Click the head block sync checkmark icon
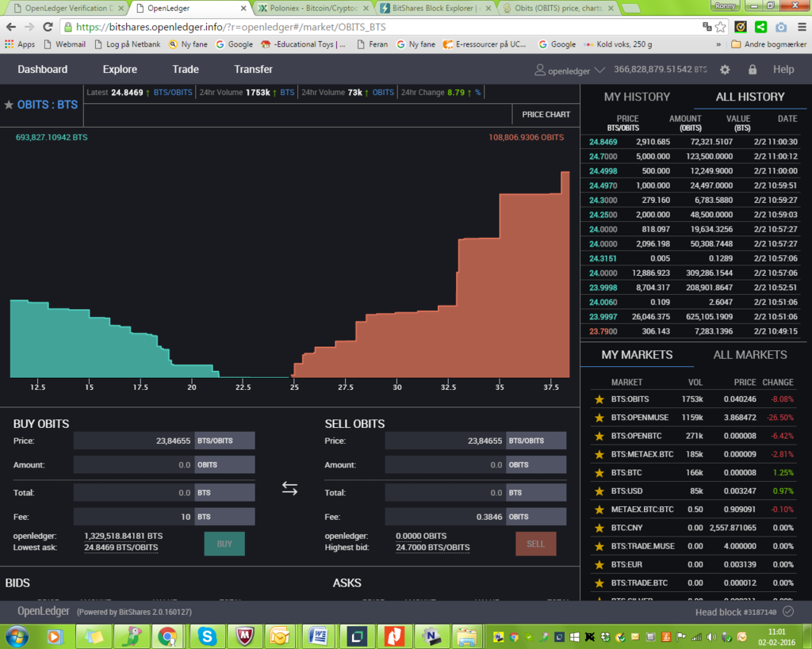The width and height of the screenshot is (812, 649). coord(788,612)
